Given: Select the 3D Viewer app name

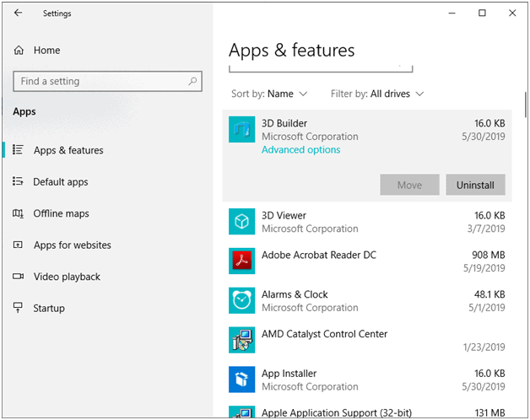Looking at the screenshot, I should pos(284,215).
